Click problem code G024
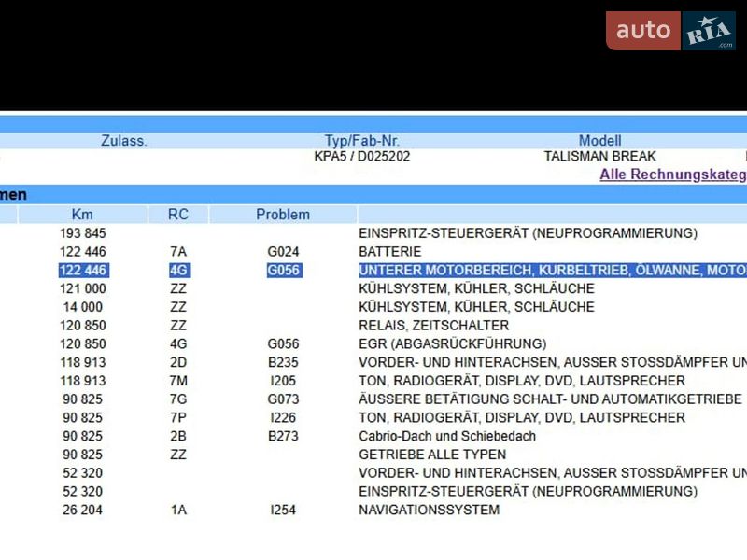 point(283,252)
